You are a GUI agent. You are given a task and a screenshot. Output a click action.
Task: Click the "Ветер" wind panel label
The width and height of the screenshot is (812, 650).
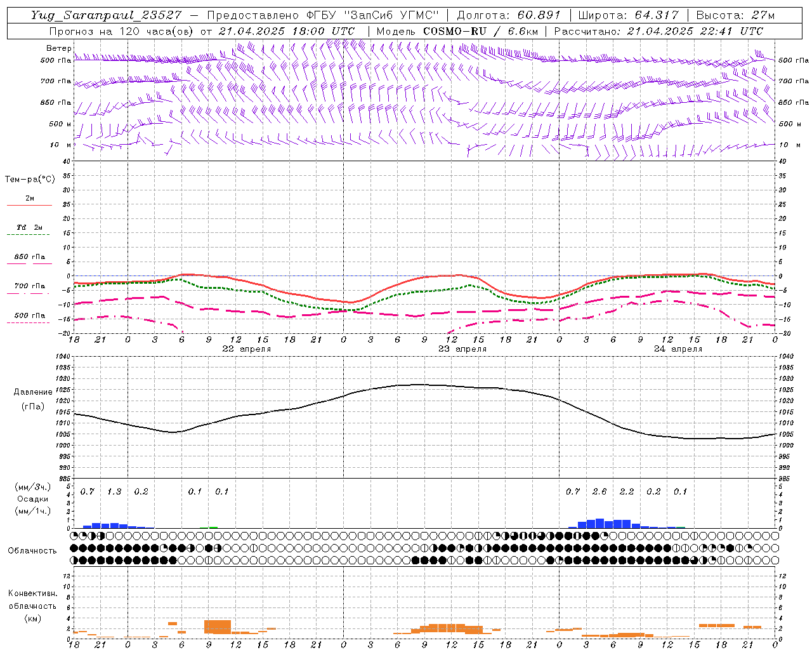tap(58, 48)
